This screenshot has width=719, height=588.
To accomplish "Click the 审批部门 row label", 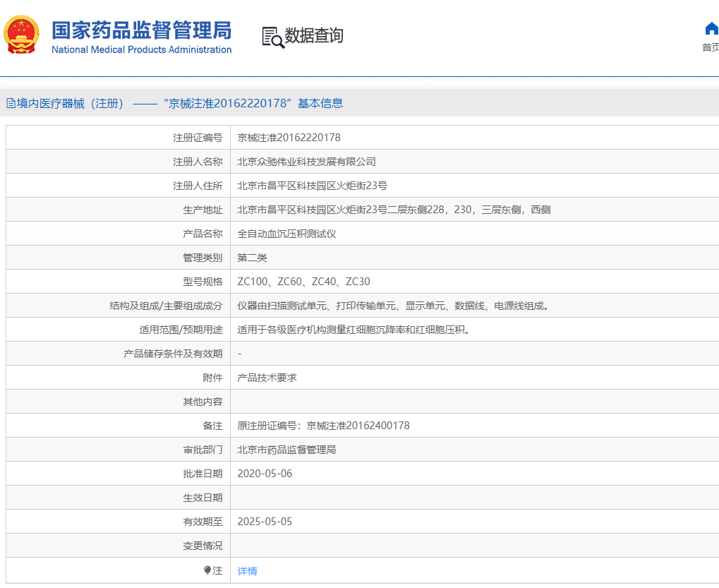I will (203, 450).
